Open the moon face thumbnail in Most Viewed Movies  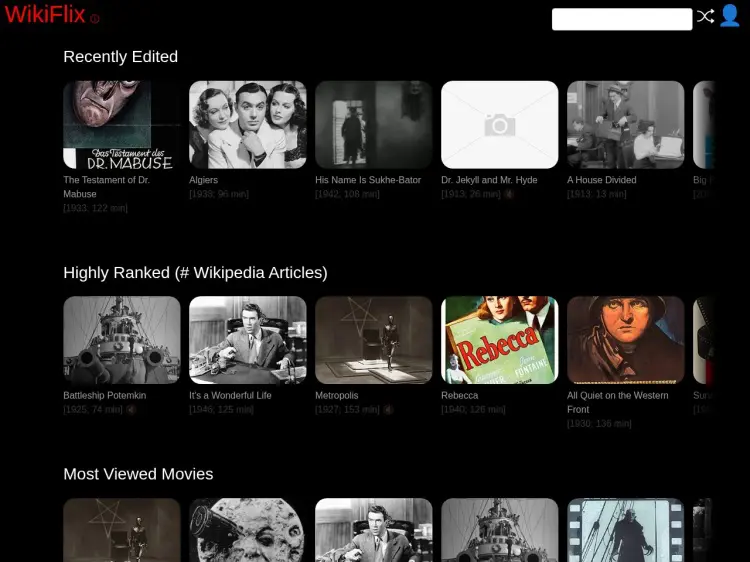pos(248,530)
